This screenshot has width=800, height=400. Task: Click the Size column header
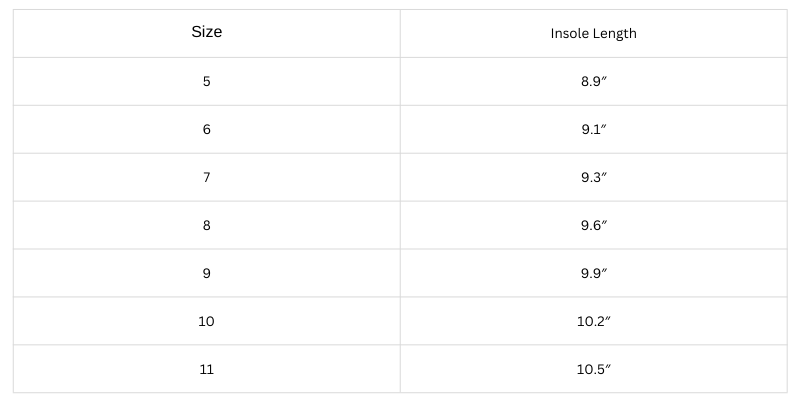pos(207,32)
